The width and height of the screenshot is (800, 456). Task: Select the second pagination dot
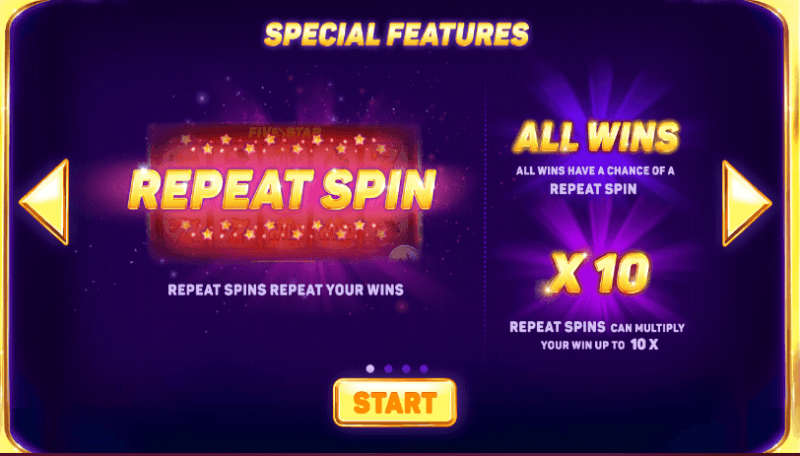coord(388,369)
